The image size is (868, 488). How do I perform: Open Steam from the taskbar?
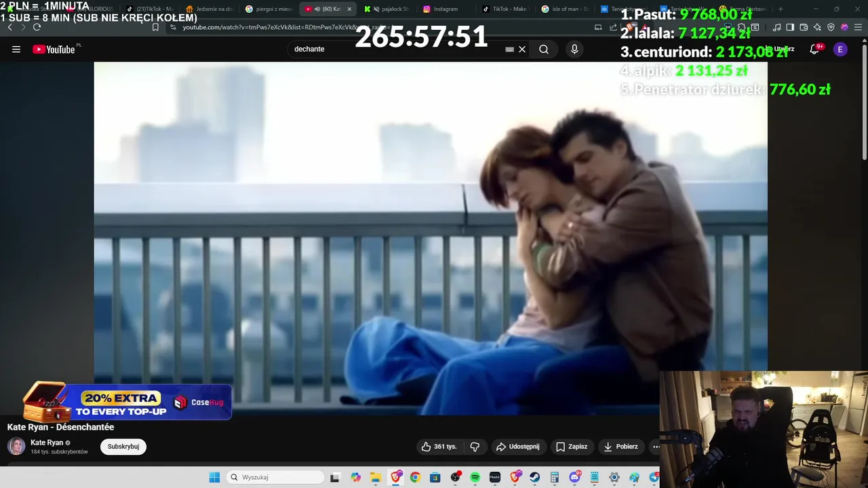534,477
